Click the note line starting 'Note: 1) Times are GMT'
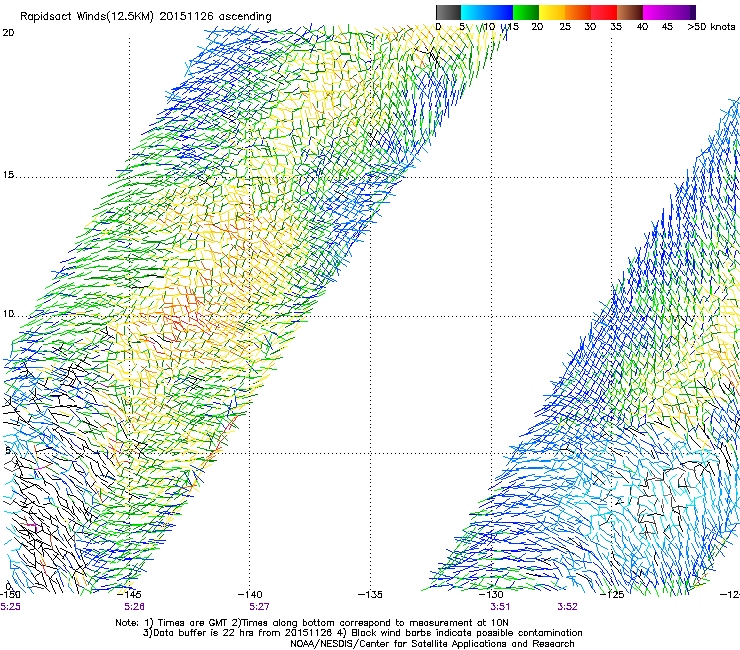Viewport: 740px width, 650px height. [312, 623]
